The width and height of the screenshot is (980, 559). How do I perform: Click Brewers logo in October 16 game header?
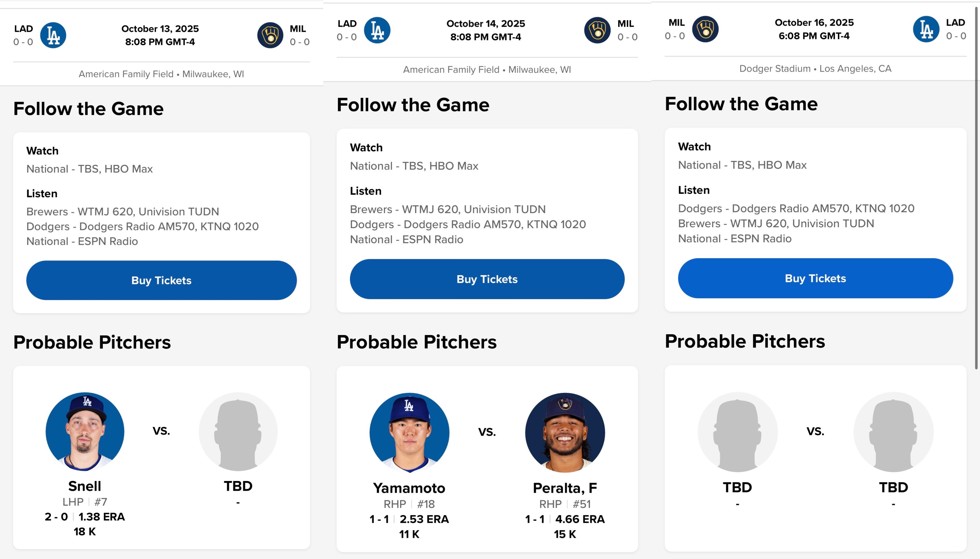point(706,29)
